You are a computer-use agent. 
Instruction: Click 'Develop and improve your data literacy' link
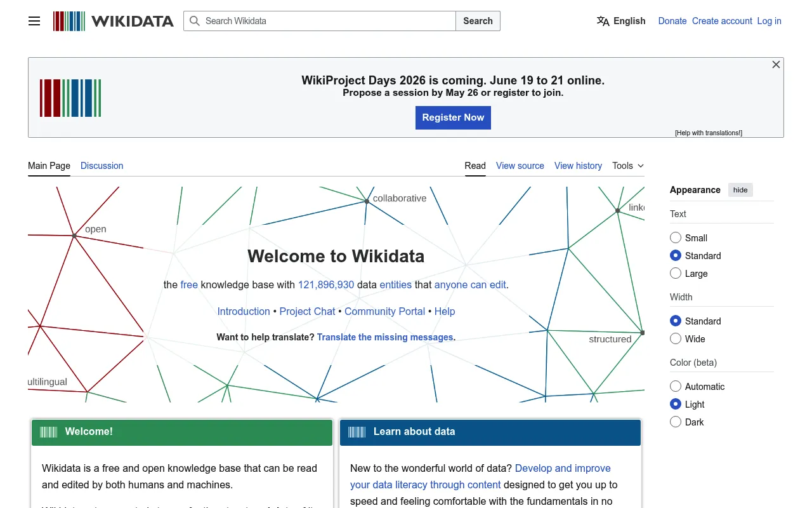click(x=480, y=476)
